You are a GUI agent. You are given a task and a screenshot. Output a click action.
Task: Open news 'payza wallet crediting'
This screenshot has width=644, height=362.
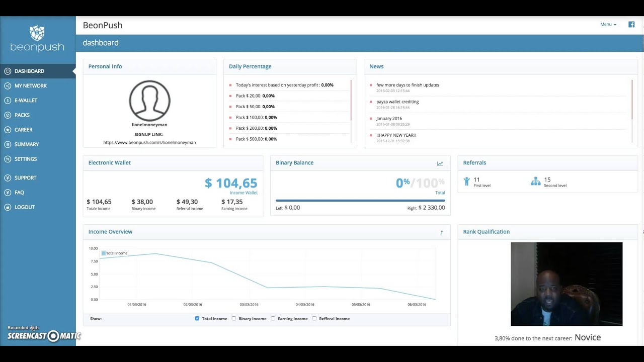(397, 102)
